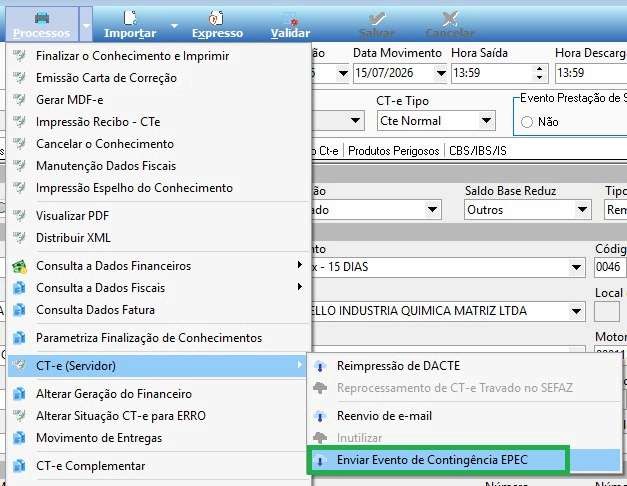Choose Finalizar o Conhecimento e Imprimir
The height and width of the screenshot is (486, 627).
pyautogui.click(x=132, y=56)
